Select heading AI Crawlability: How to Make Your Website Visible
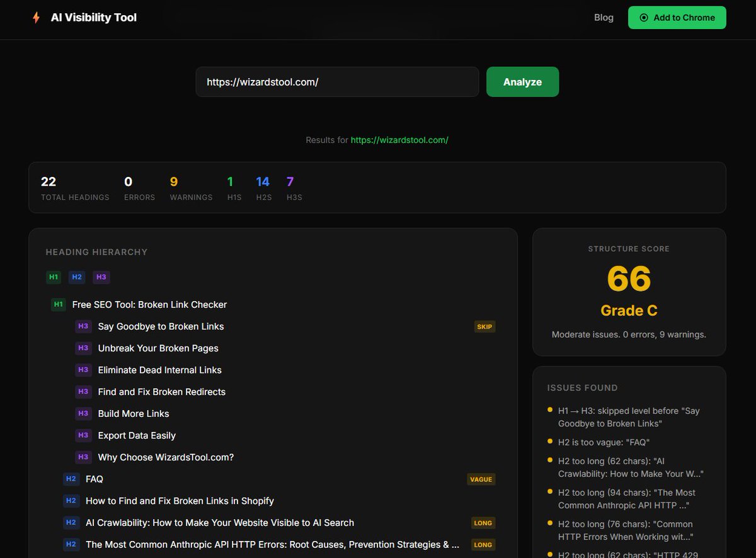Screen dimensions: 756x558 tap(220, 523)
